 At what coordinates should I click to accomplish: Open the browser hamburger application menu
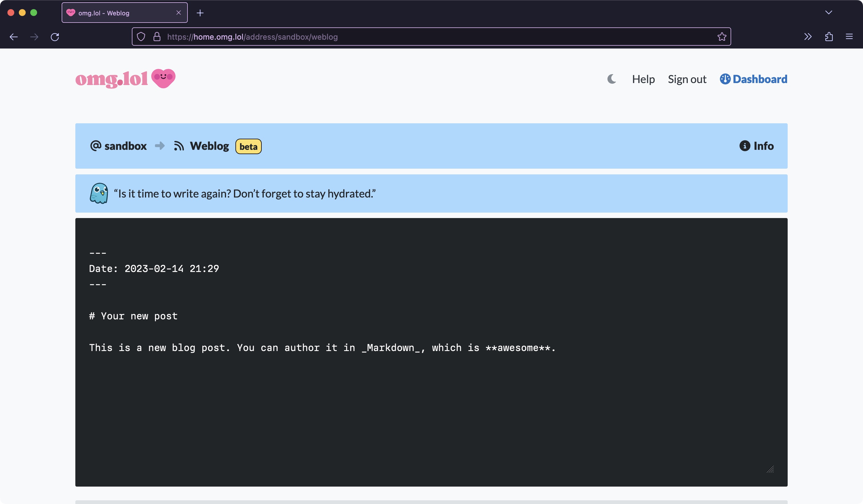[x=849, y=37]
